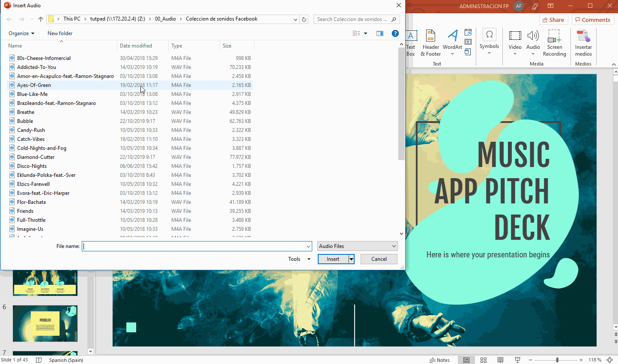Refresh the folder location

tap(304, 19)
